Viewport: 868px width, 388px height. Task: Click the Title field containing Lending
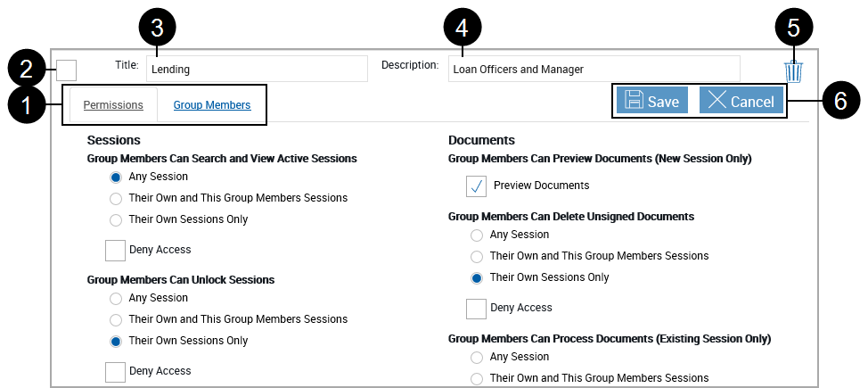257,69
